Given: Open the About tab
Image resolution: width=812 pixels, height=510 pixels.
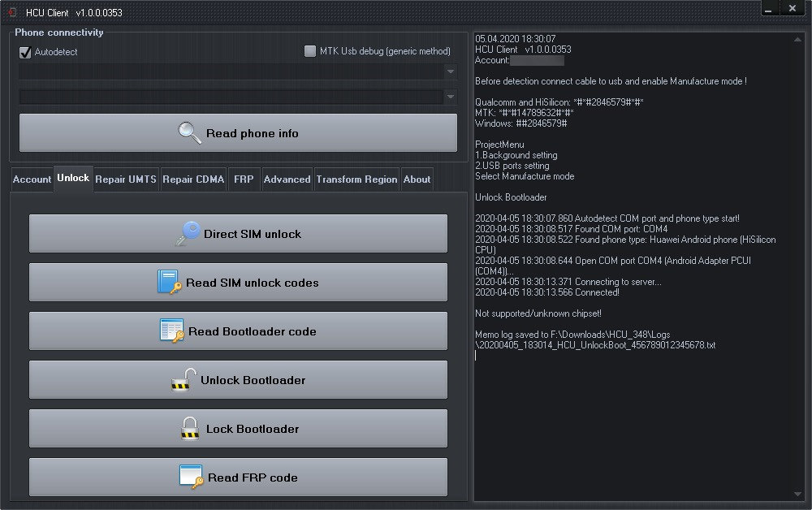Looking at the screenshot, I should 417,179.
